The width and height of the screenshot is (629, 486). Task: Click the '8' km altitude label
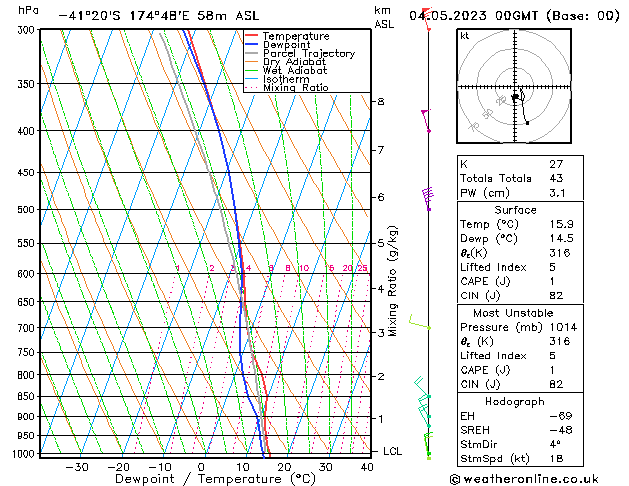380,102
